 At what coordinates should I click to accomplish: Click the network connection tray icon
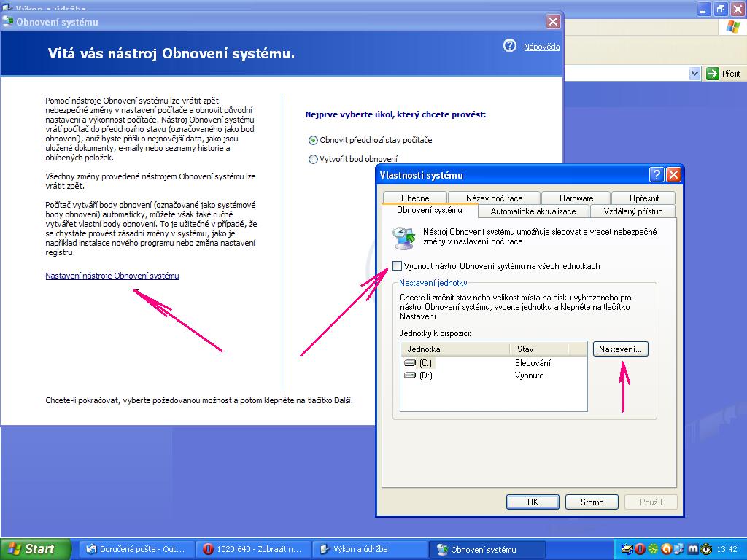(678, 549)
